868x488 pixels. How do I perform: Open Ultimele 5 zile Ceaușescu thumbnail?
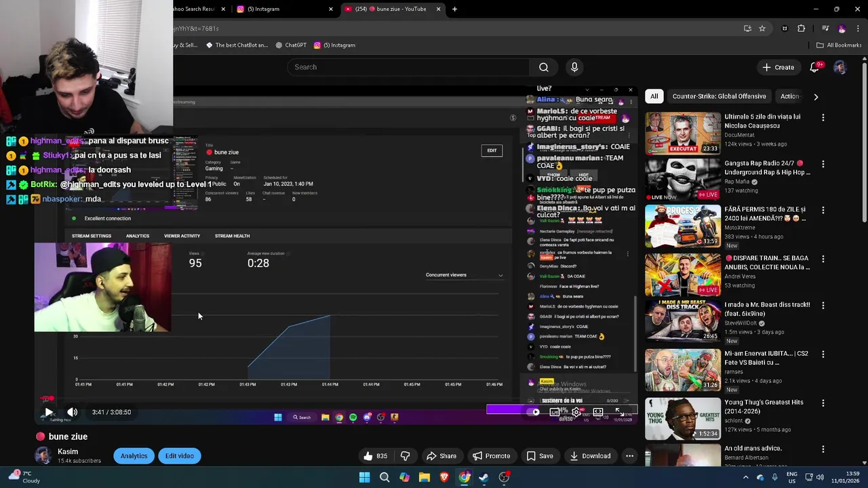682,133
